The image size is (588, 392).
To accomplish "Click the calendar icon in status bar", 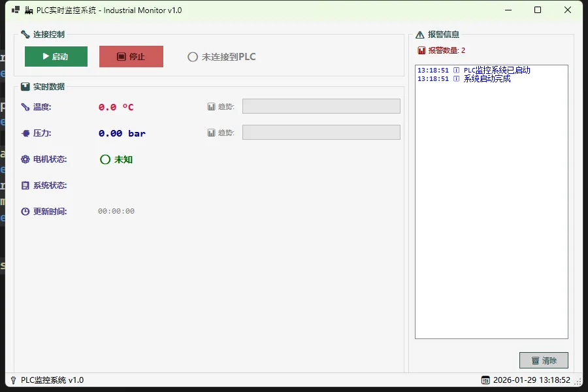I will (x=485, y=380).
